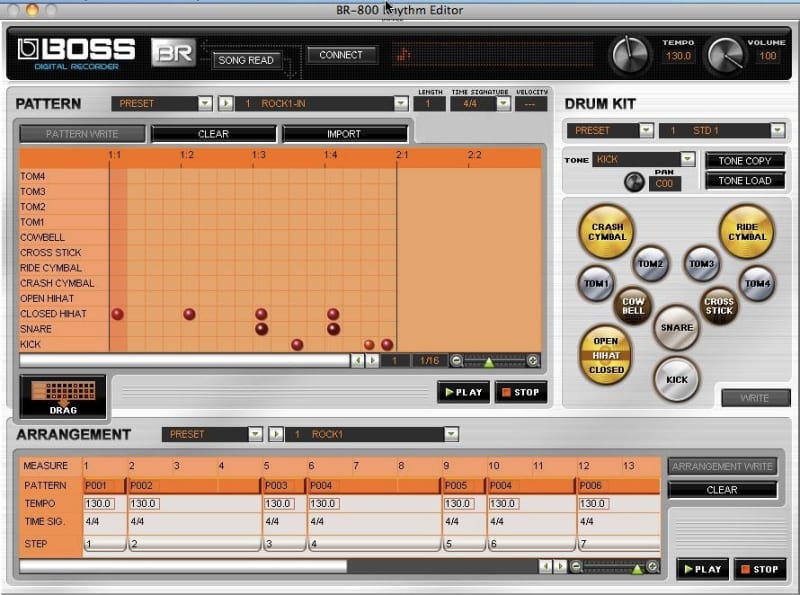
Task: Click the Tempo knob
Action: [x=631, y=55]
